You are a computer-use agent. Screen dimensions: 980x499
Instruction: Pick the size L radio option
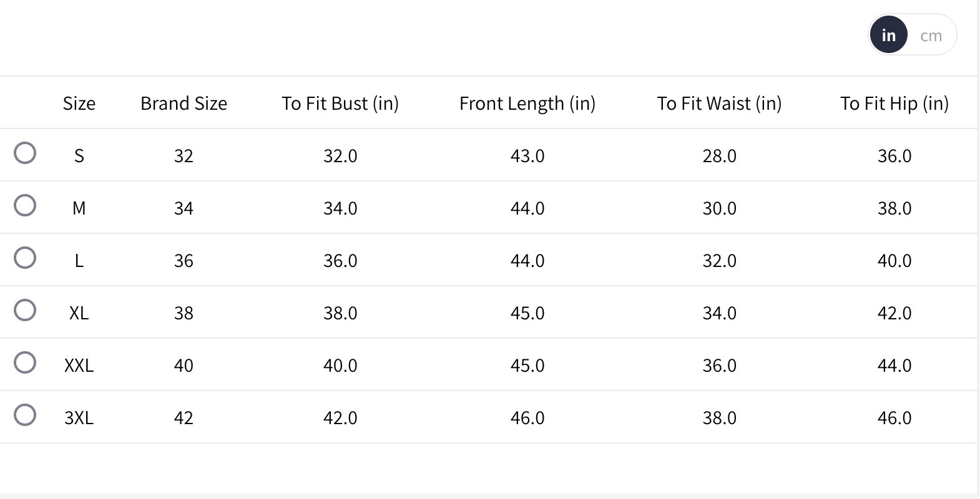(25, 258)
